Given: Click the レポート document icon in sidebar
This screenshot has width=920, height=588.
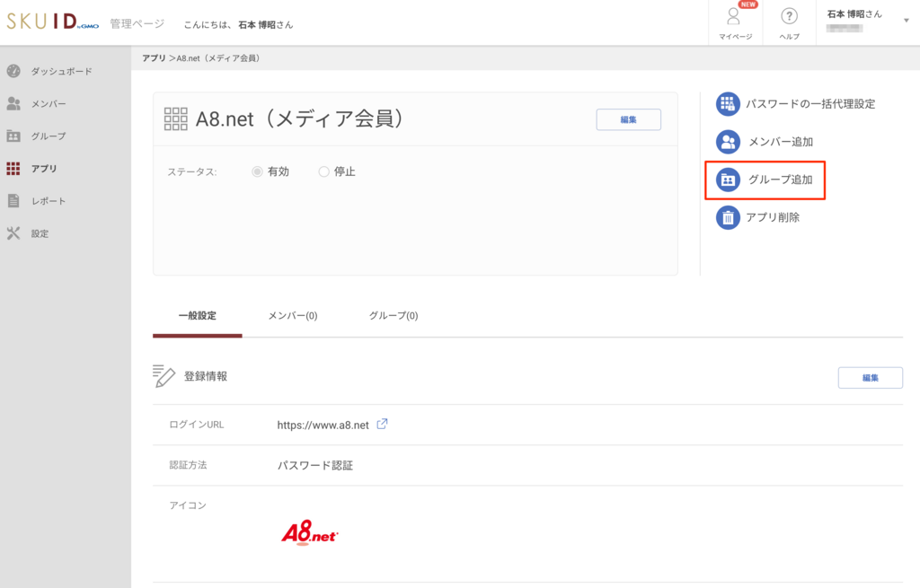Looking at the screenshot, I should 13,201.
